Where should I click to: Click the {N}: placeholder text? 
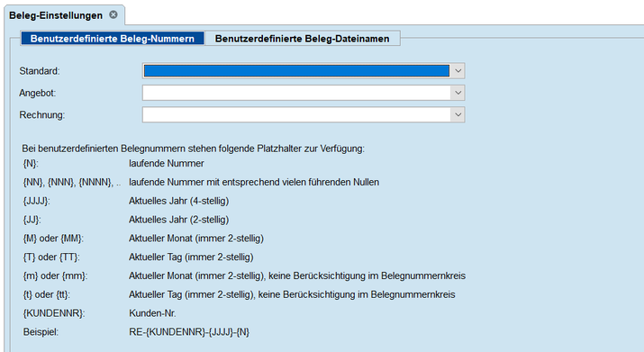click(31, 164)
